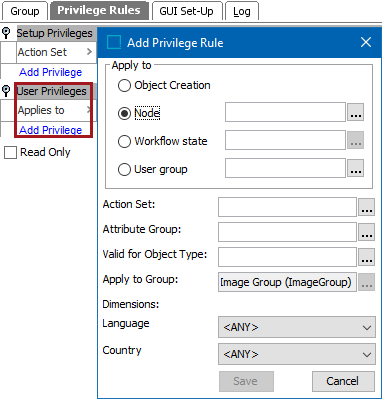Viewport: 382px width, 399px height.
Task: Expand the Applies to column arrow
Action: point(89,110)
